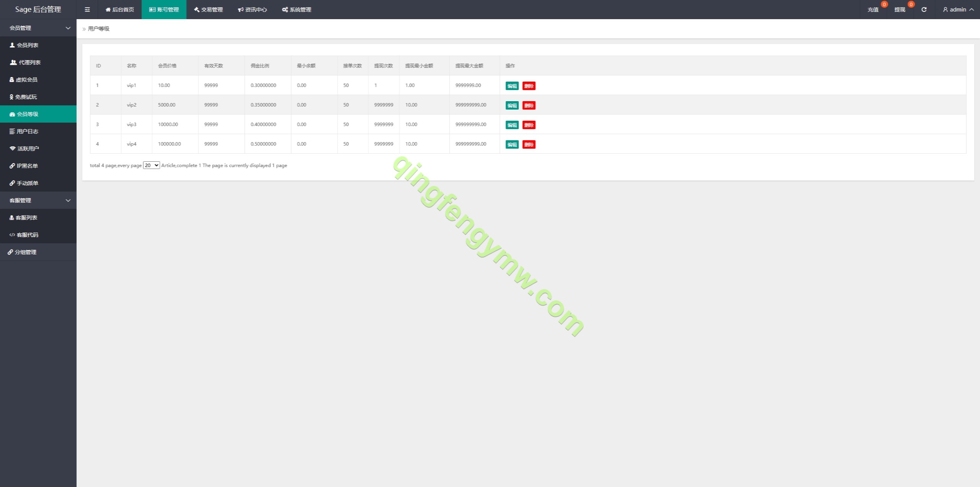Click the 提现 withdrawal notification
The height and width of the screenshot is (487, 980).
tap(900, 10)
